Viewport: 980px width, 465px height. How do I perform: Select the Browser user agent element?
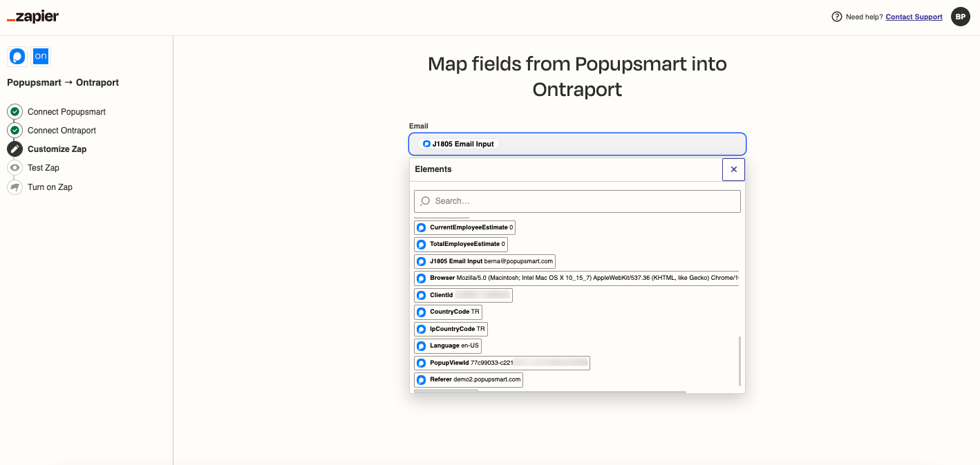coord(577,278)
